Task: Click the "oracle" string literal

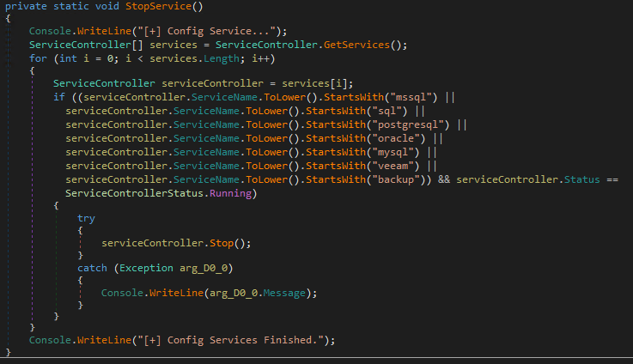Action: 396,138
